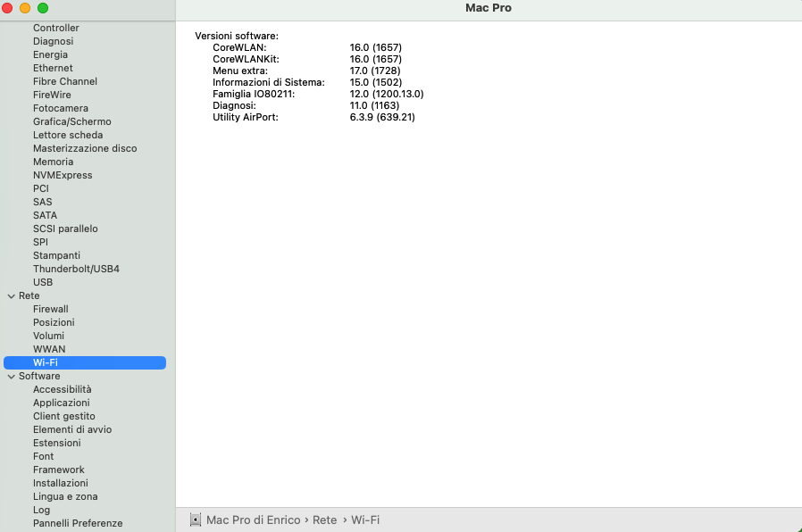This screenshot has width=802, height=532.
Task: Click the Menu extra version 17.0 (1728)
Action: tap(375, 71)
